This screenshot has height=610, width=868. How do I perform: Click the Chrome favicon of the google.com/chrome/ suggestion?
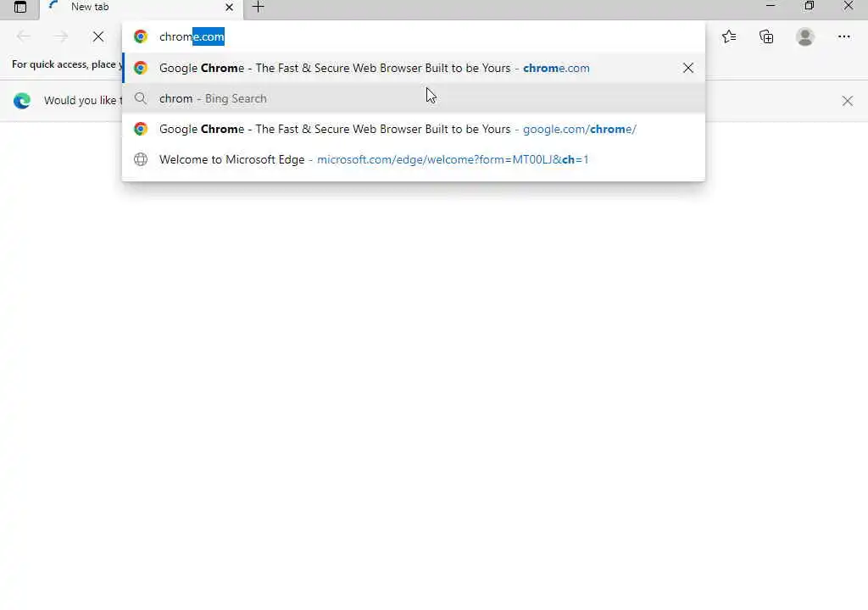pyautogui.click(x=141, y=129)
